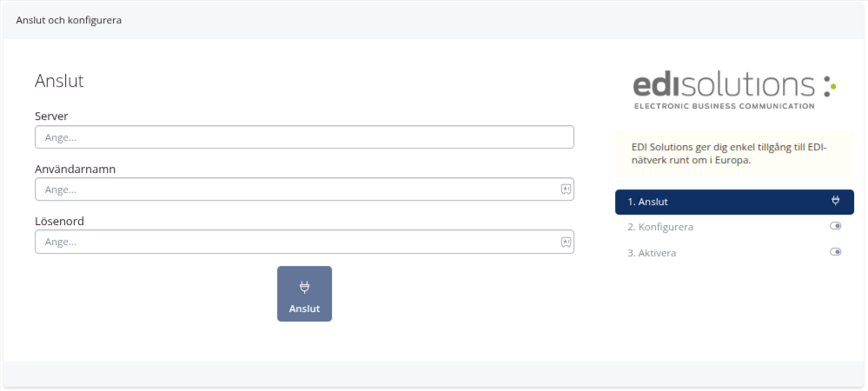The height and width of the screenshot is (391, 868).
Task: Click into the Lösenord password field
Action: pos(295,242)
